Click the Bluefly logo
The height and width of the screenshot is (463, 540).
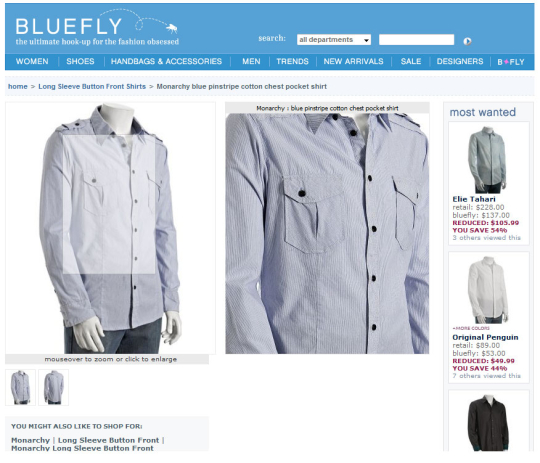pos(97,28)
